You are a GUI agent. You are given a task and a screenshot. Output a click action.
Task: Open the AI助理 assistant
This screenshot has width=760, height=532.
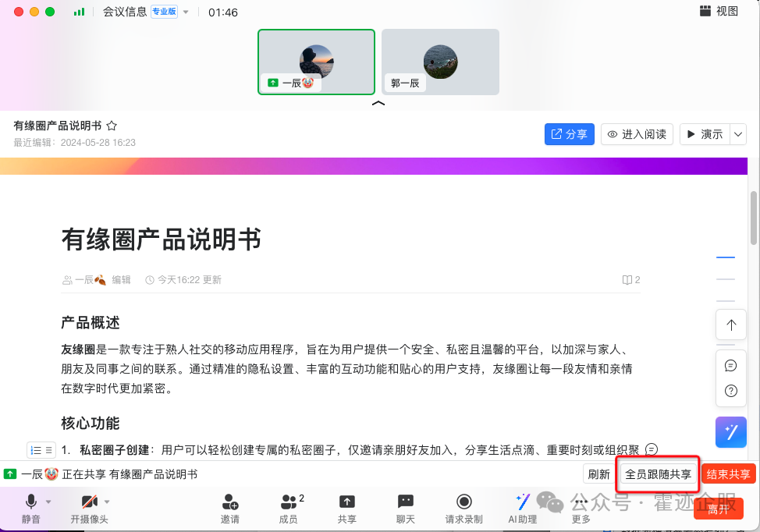[523, 509]
